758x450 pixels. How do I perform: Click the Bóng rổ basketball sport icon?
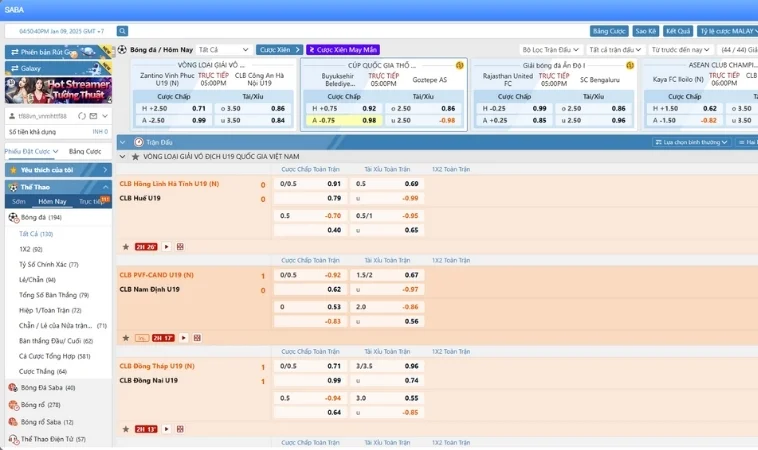point(13,404)
